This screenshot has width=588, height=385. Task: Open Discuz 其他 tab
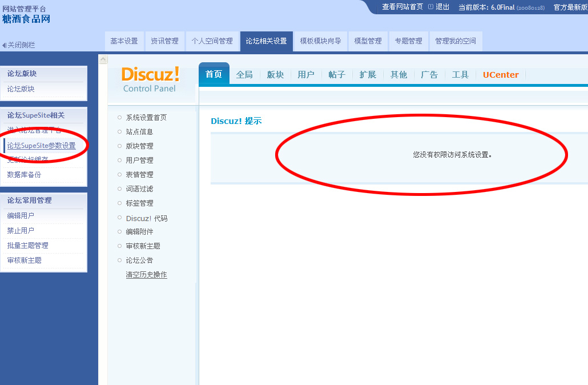point(398,75)
